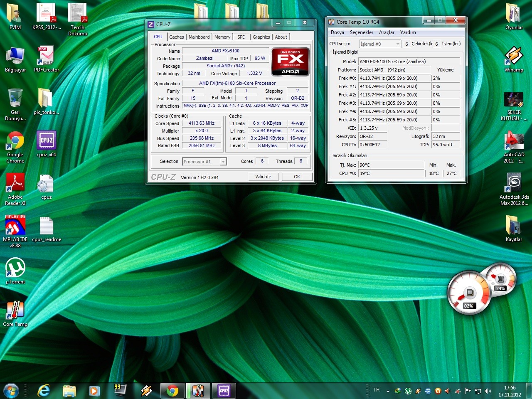Switch to CPU-Z Memory tab

click(222, 37)
